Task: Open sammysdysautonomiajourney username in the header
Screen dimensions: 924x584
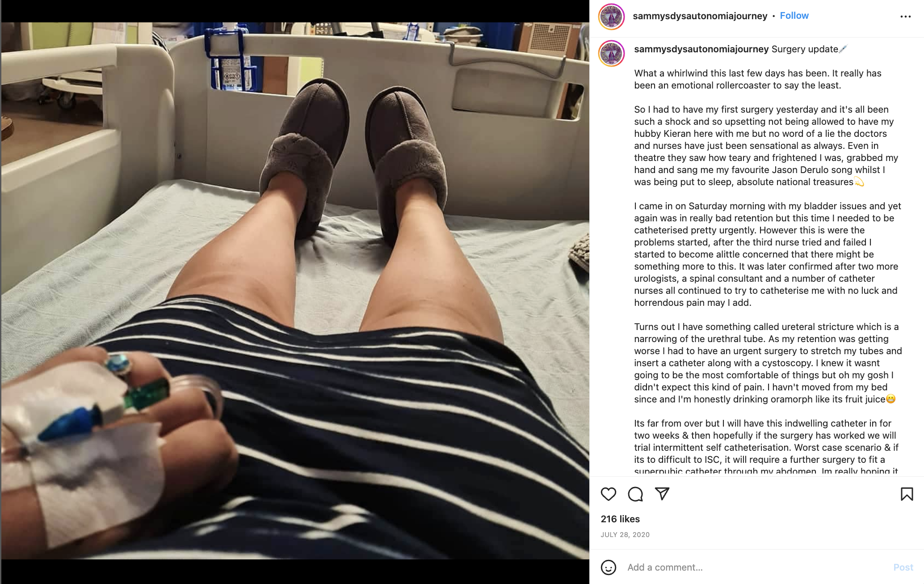Action: tap(700, 16)
